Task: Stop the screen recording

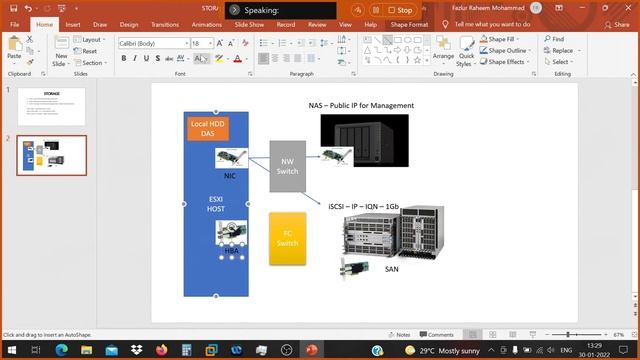Action: [400, 10]
